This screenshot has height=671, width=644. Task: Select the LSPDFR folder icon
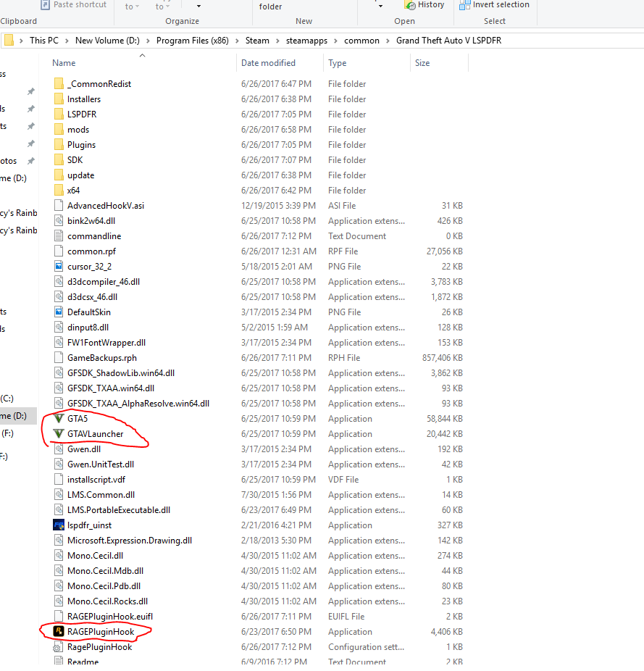tap(59, 114)
